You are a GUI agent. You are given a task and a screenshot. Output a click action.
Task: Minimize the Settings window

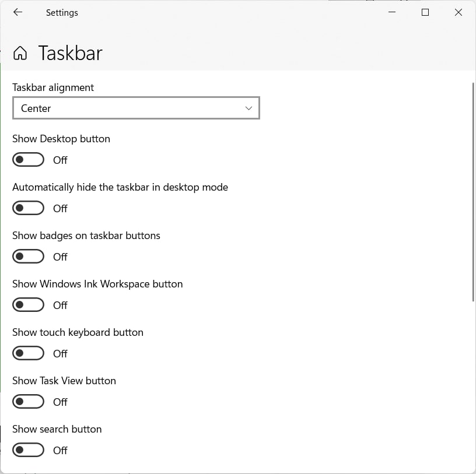pos(392,12)
